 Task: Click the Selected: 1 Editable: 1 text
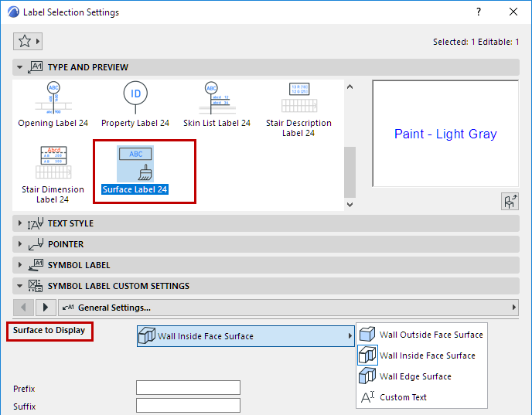coord(476,42)
